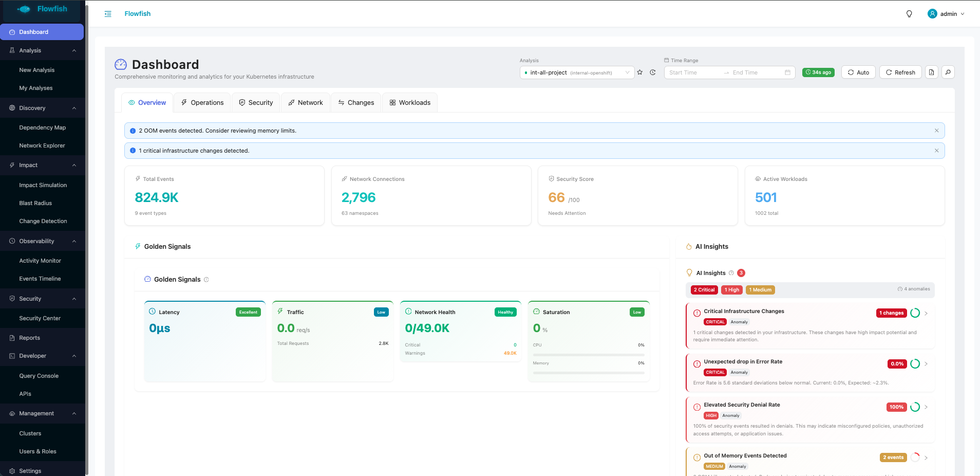Switch to the Operations tab
Viewport: 980px width, 476px height.
click(202, 103)
